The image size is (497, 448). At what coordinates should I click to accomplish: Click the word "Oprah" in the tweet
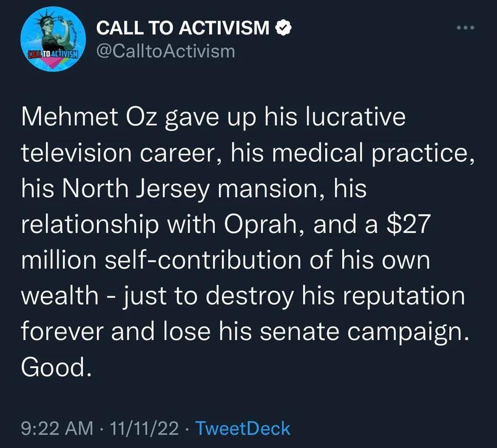click(260, 224)
